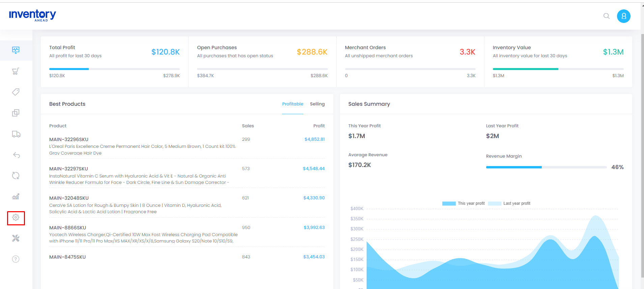This screenshot has width=644, height=289.
Task: Click the sales count 621
Action: tap(245, 198)
